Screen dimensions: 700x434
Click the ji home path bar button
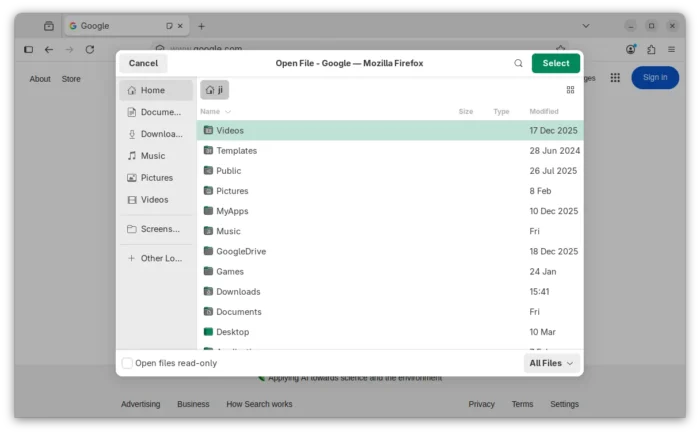(214, 90)
